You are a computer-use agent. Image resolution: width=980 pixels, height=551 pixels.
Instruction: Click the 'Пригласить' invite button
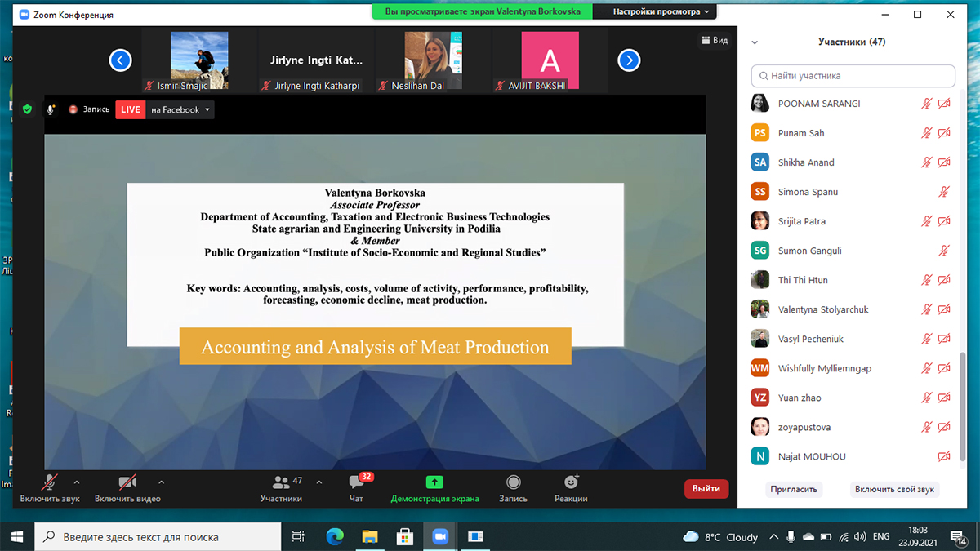pyautogui.click(x=794, y=490)
